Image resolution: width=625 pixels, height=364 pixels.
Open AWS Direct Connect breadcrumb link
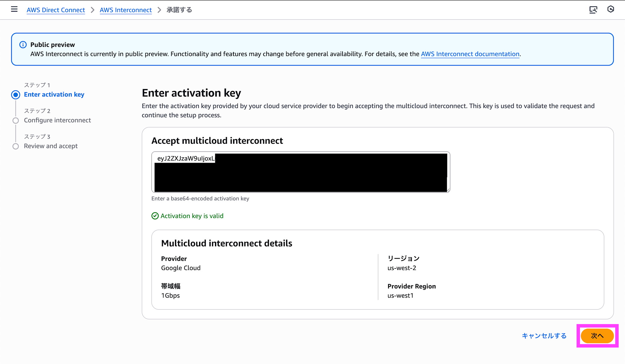pos(56,10)
